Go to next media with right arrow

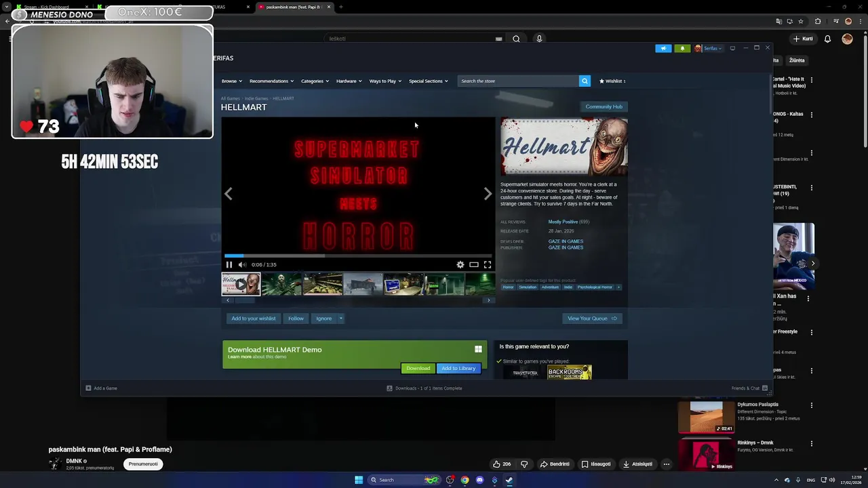click(x=488, y=194)
